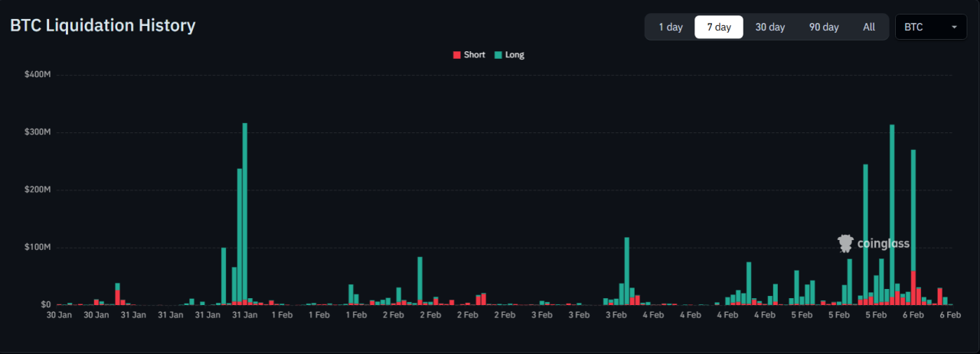Click the BTC Liquidation History title

coord(103,25)
